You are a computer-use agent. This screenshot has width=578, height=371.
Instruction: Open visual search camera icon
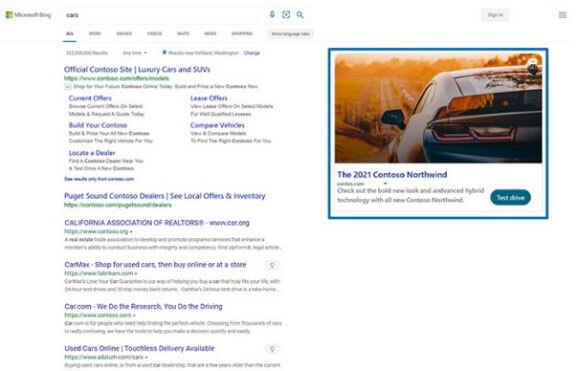pos(286,14)
